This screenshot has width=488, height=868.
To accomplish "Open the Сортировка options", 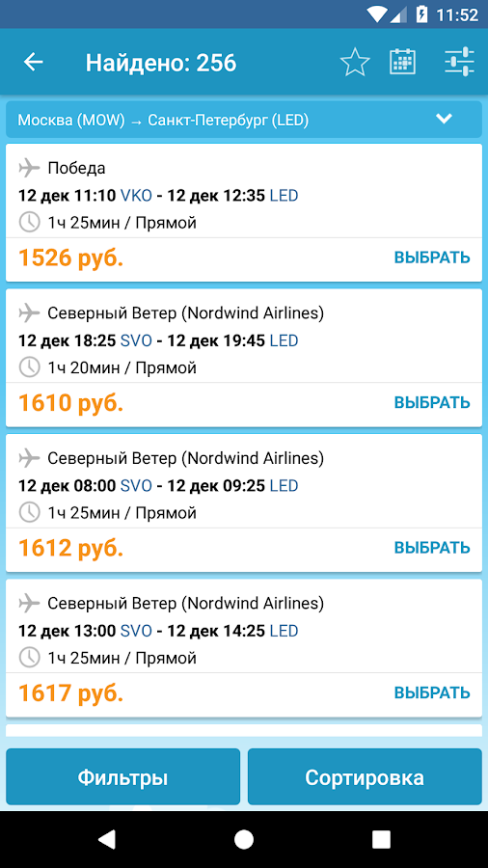I will 365,777.
